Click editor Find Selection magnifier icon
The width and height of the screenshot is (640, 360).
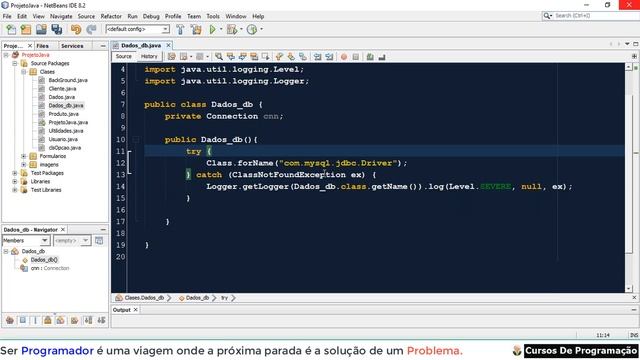[x=219, y=57]
